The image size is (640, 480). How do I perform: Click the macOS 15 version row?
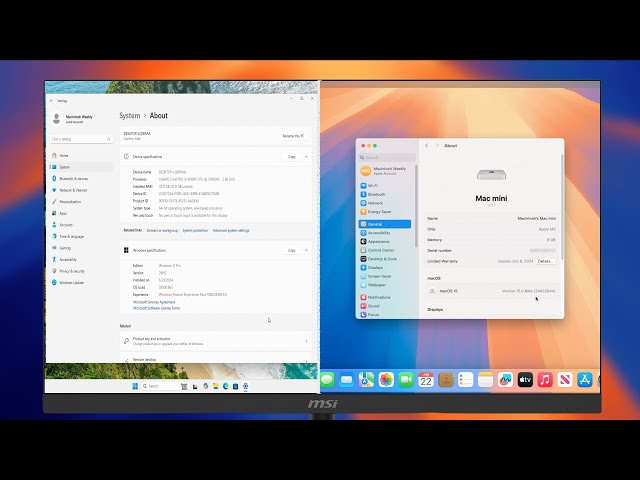pos(492,291)
